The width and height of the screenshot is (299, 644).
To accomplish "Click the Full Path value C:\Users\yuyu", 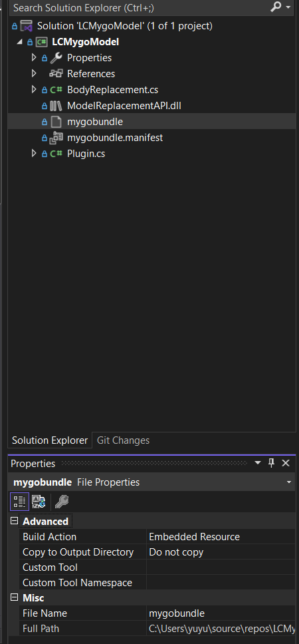I will pos(221,629).
